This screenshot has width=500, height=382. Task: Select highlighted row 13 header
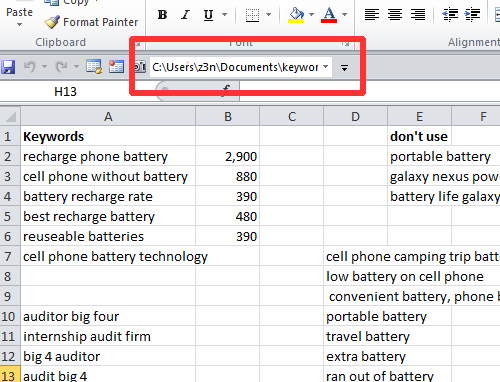(10, 375)
